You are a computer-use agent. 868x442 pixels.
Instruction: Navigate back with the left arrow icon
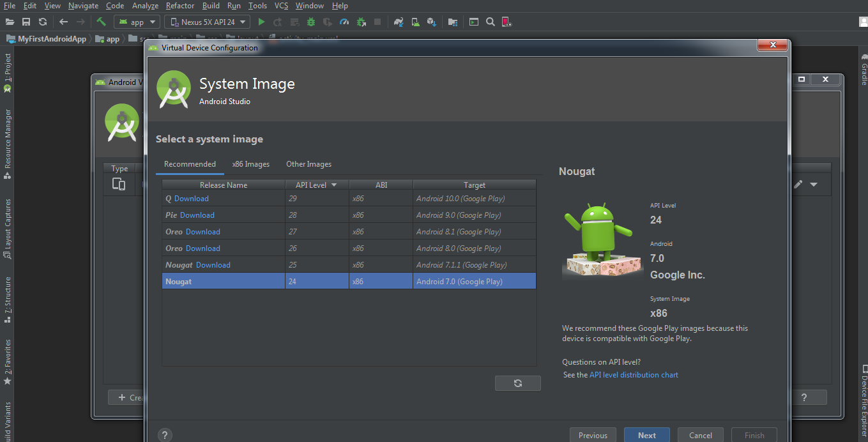click(63, 22)
